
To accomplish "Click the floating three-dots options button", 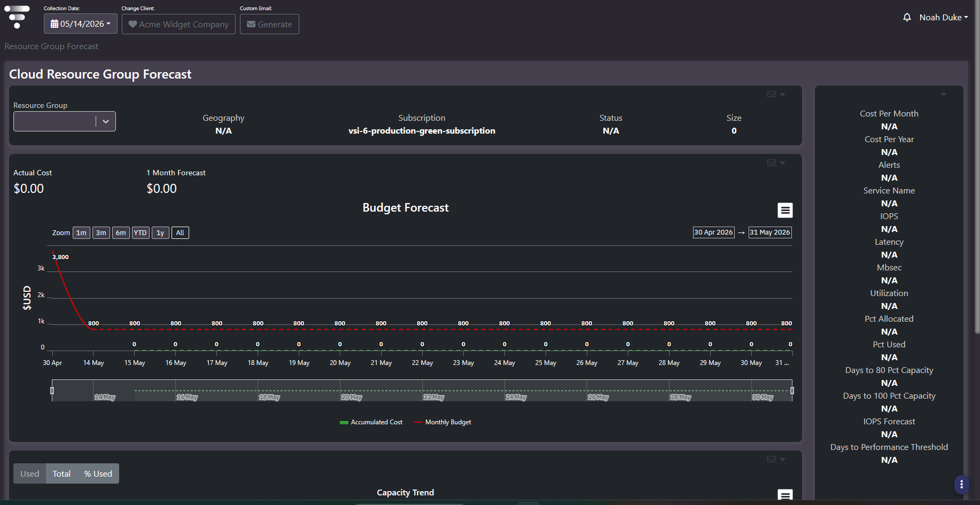I will (x=961, y=484).
